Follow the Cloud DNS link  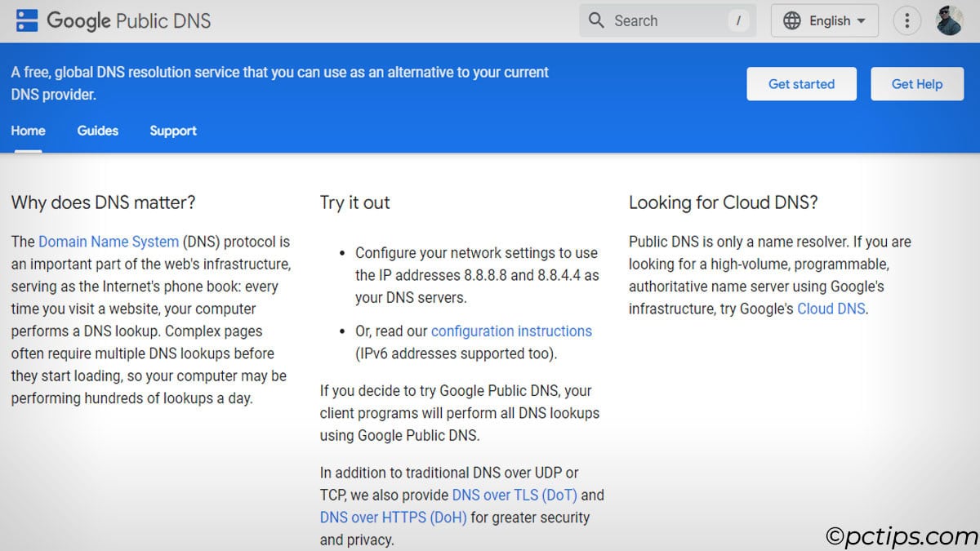point(830,309)
